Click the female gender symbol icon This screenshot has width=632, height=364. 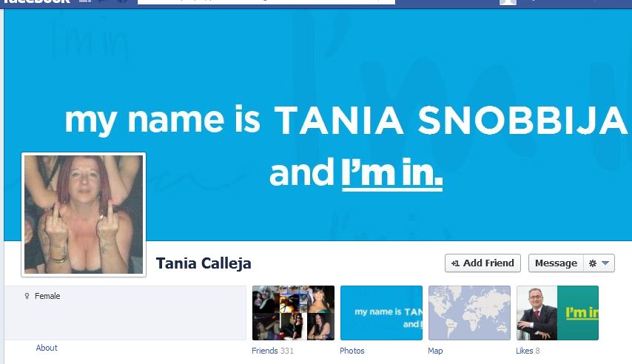pyautogui.click(x=27, y=296)
